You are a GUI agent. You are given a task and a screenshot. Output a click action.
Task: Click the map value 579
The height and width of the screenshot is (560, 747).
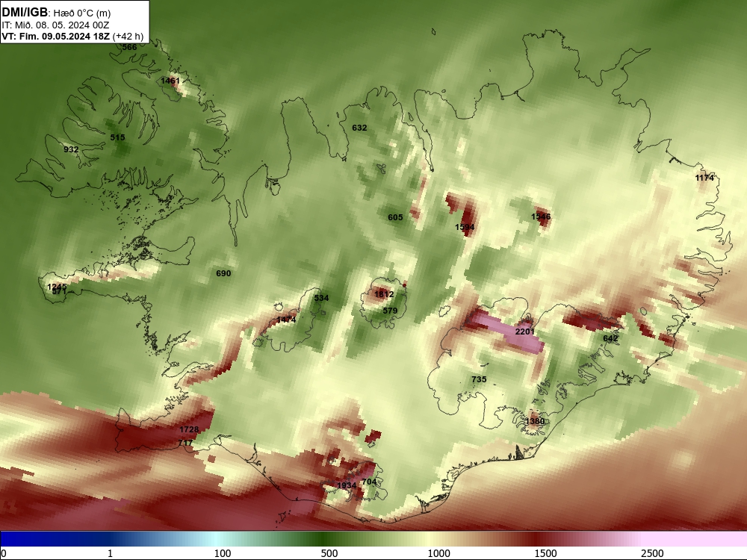point(390,311)
